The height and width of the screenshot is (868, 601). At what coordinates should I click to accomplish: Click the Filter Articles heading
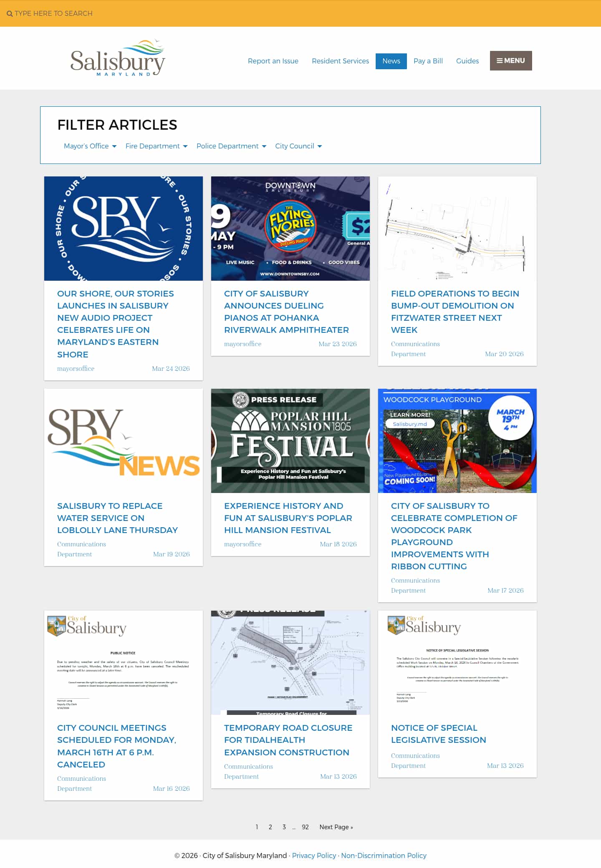[x=117, y=125]
